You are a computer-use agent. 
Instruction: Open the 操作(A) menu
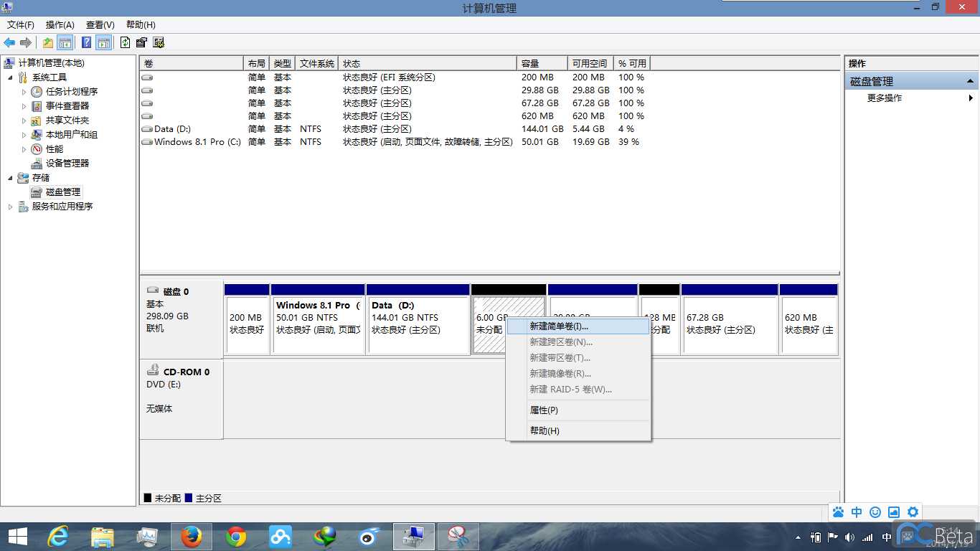60,25
